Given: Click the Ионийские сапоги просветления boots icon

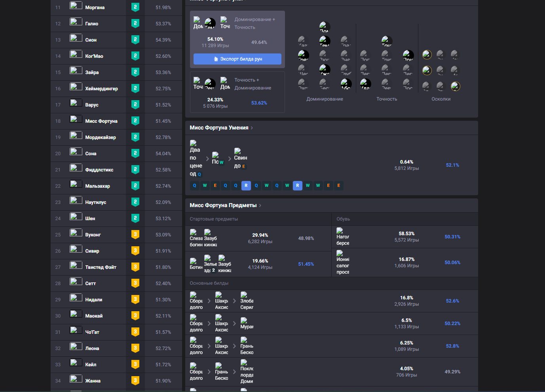Looking at the screenshot, I should point(343,263).
